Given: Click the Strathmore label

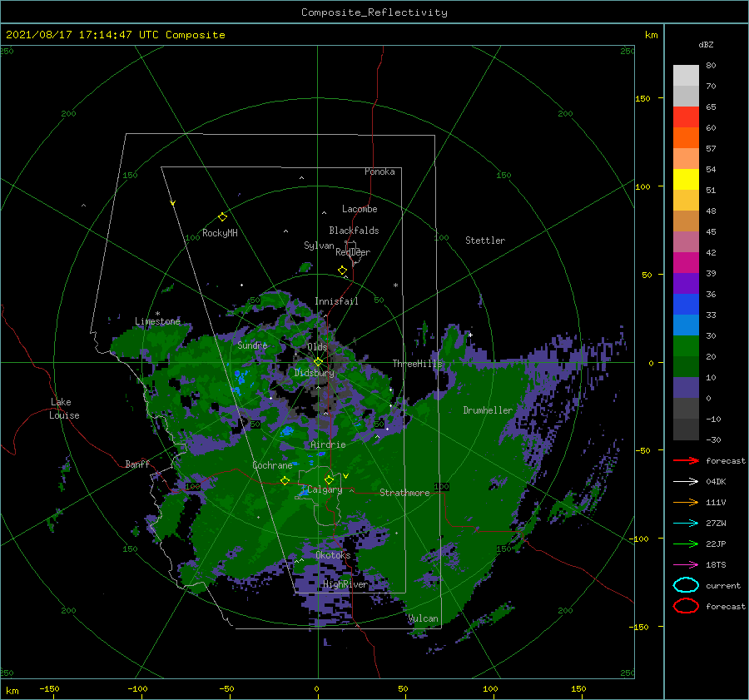Looking at the screenshot, I should (x=404, y=493).
